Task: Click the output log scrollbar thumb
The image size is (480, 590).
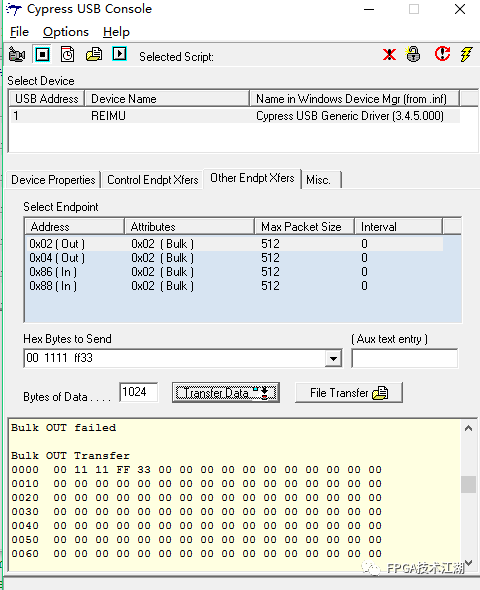Action: [x=468, y=484]
